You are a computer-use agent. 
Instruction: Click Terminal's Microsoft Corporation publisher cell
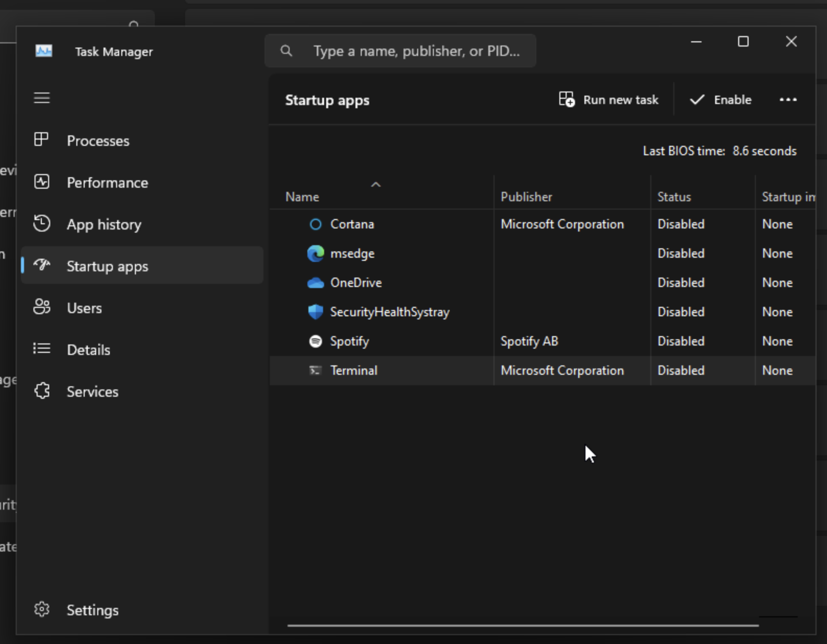[x=562, y=371]
